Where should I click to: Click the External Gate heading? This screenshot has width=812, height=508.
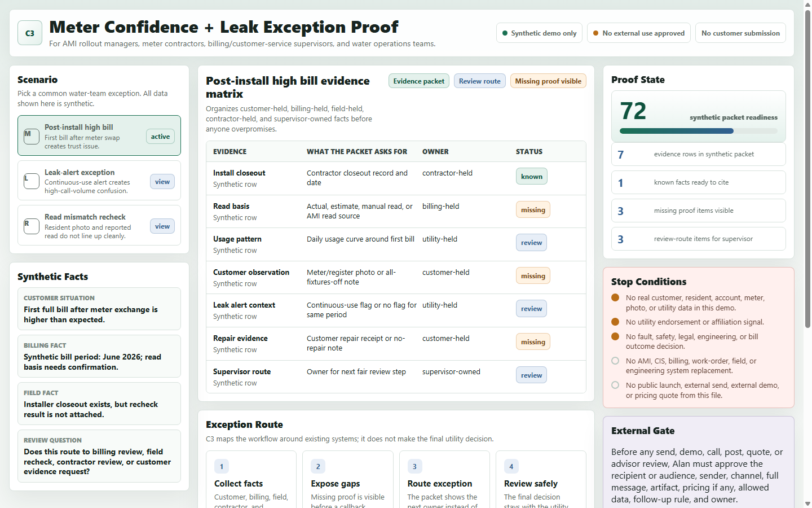pos(643,431)
